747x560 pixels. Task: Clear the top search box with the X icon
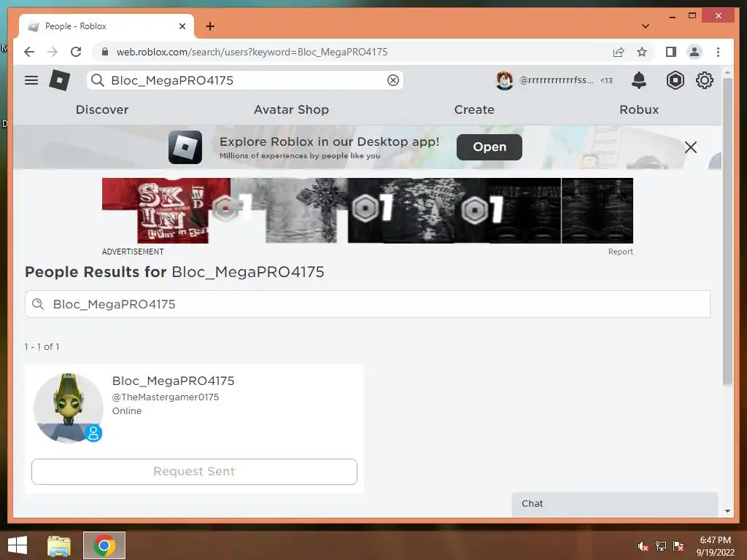[x=393, y=80]
